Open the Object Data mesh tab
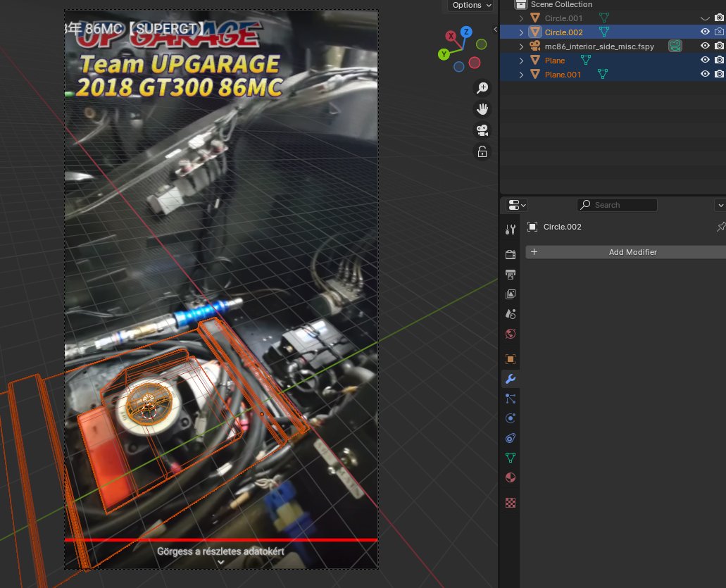The width and height of the screenshot is (726, 588). tap(511, 458)
